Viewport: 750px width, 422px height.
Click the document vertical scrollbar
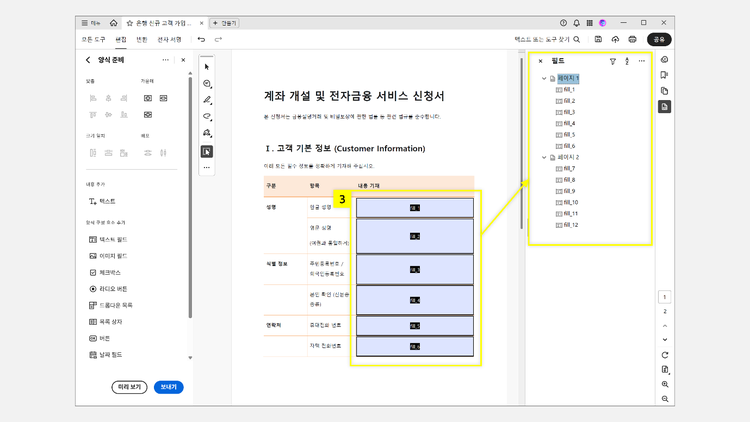click(521, 144)
